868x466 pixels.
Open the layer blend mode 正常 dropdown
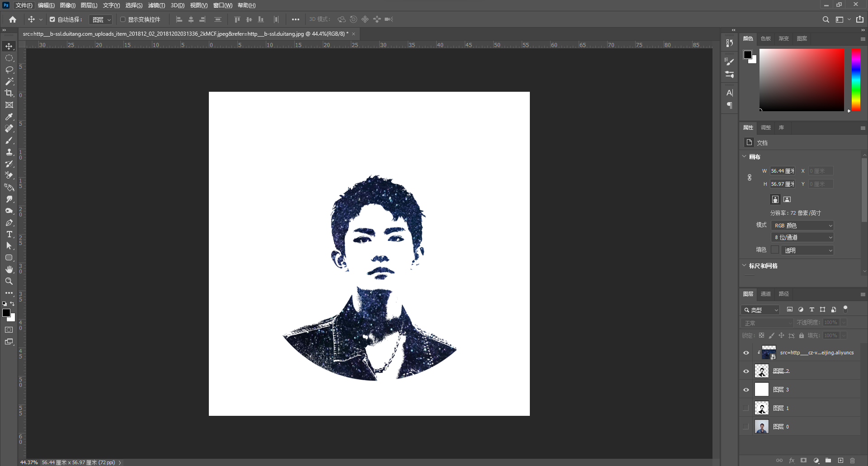(x=767, y=323)
